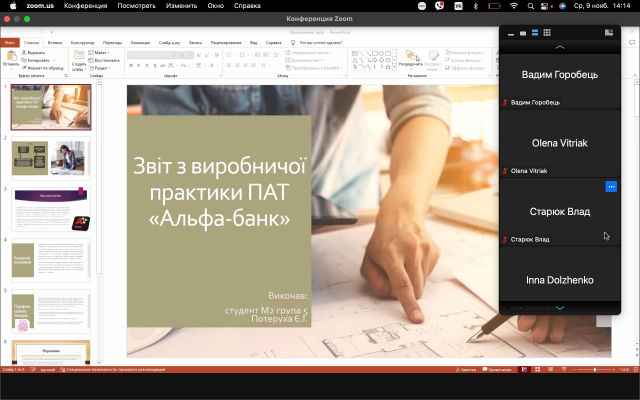640x400 pixels.
Task: Click the Quick Styles (Экспресс-стили) icon
Action: click(433, 56)
